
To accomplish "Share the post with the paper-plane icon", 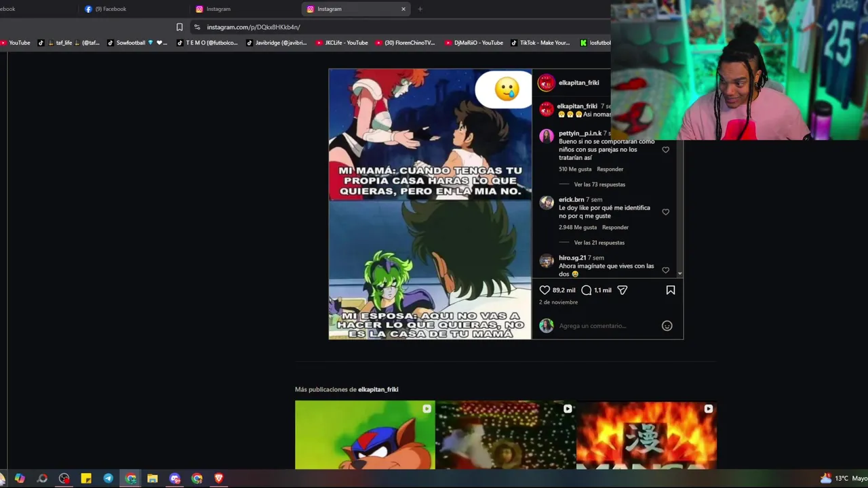I will click(622, 290).
